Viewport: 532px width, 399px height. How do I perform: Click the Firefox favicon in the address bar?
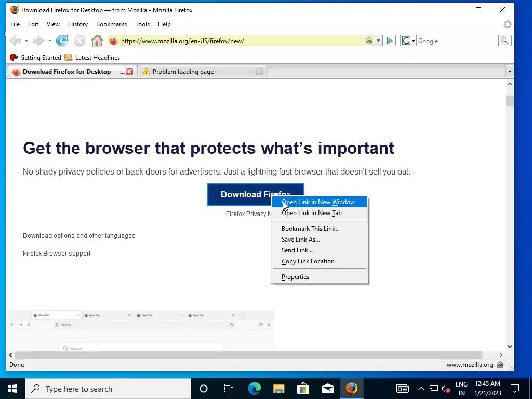coord(114,41)
